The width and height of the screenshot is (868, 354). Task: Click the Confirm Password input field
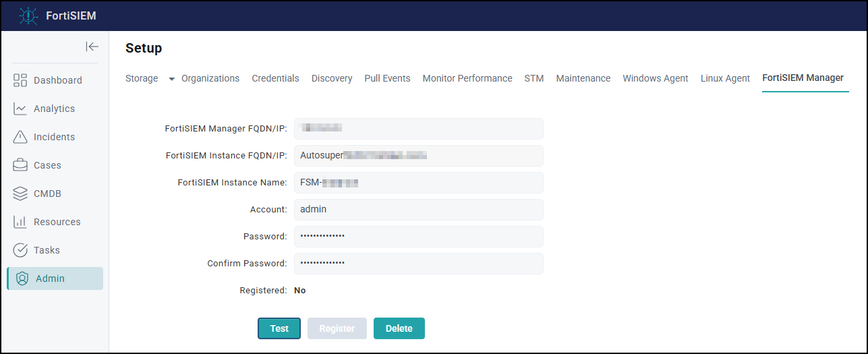(418, 264)
